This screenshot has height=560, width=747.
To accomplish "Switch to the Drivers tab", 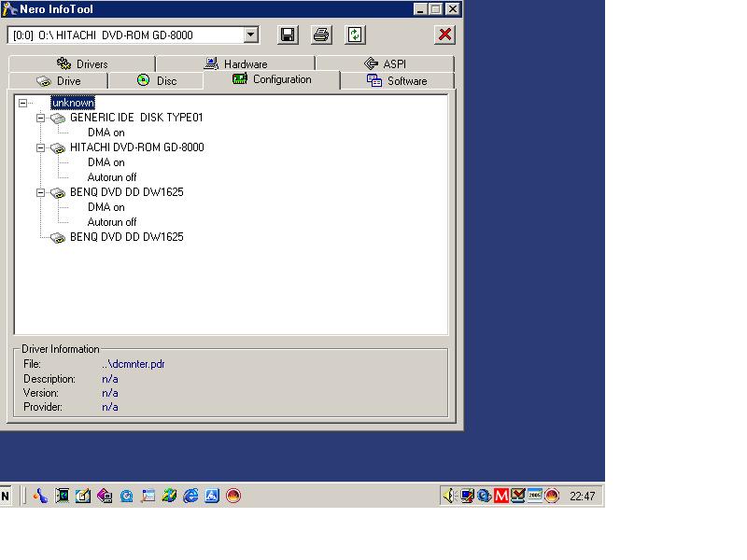I will 82,63.
